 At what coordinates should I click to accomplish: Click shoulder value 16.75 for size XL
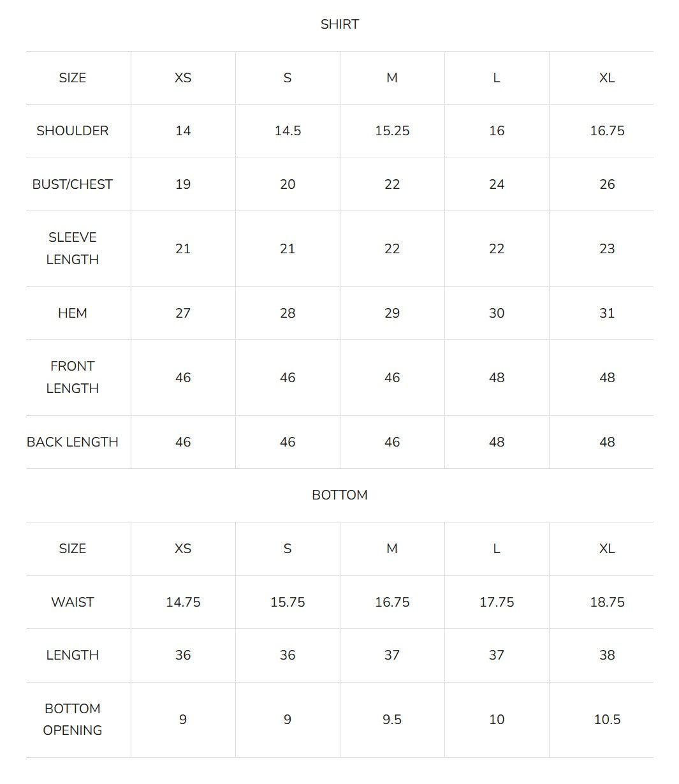(x=607, y=131)
